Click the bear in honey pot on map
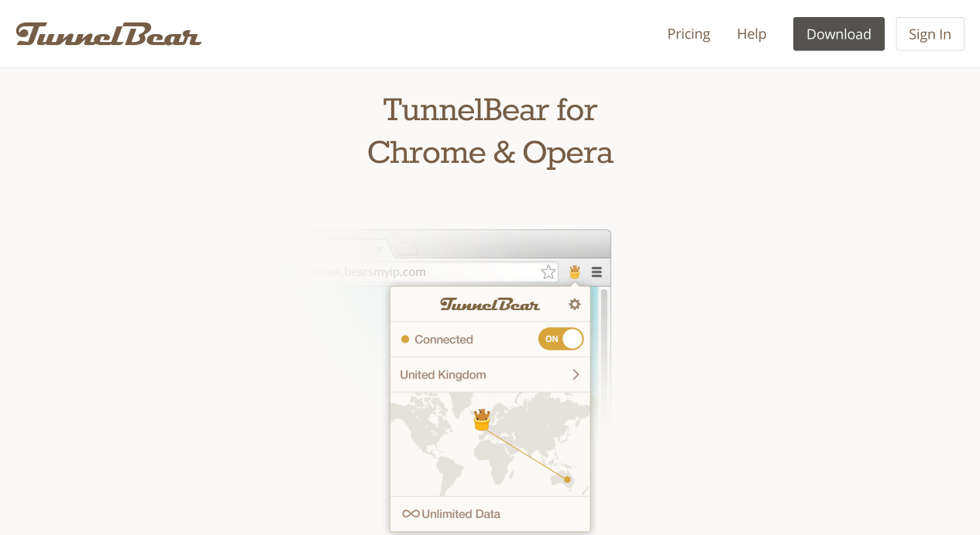This screenshot has height=535, width=980. tap(482, 419)
